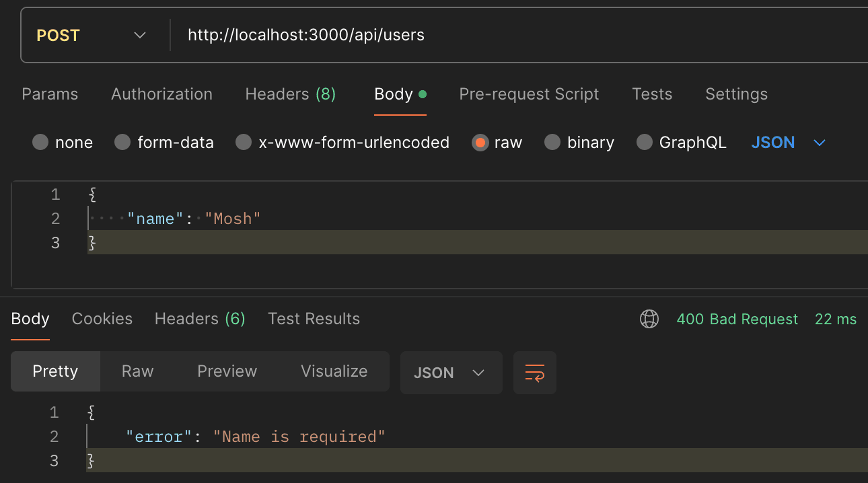Viewport: 868px width, 483px height.
Task: Switch to the Tests tab
Action: click(x=651, y=94)
